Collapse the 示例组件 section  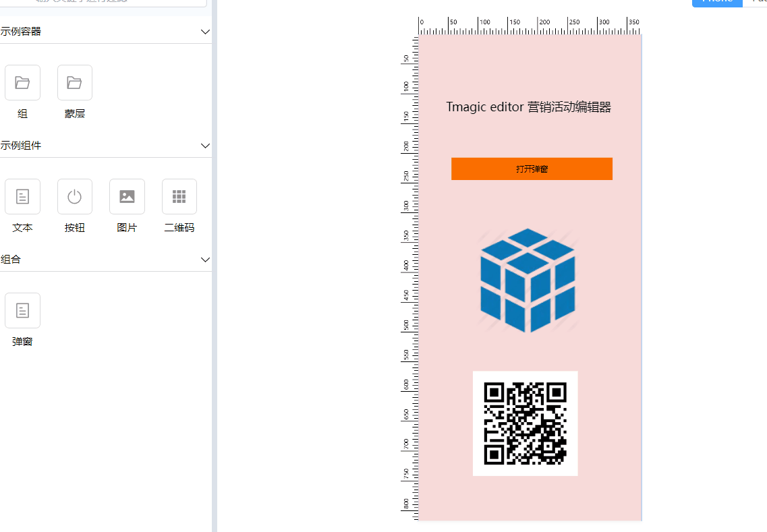(x=205, y=146)
